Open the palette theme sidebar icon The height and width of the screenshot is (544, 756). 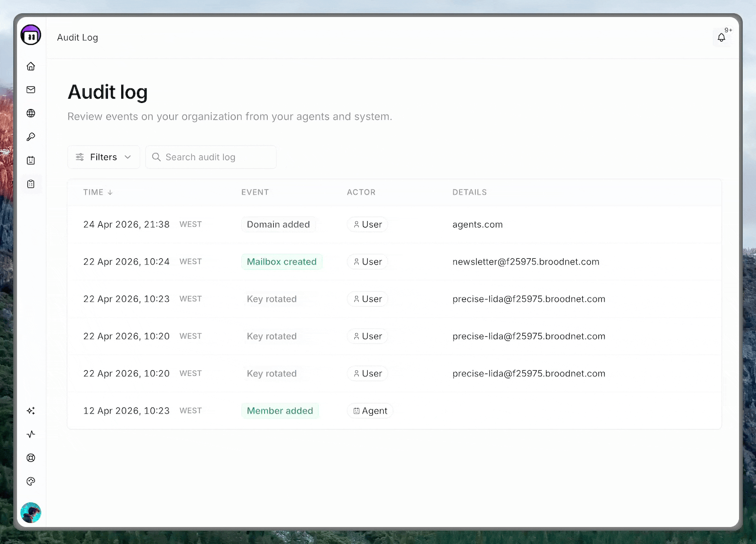tap(31, 482)
